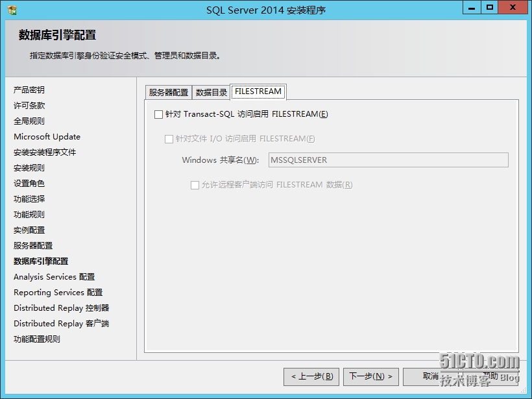The height and width of the screenshot is (399, 532).
Task: Select 数据库引擎配置 step in sidebar
Action: point(41,261)
